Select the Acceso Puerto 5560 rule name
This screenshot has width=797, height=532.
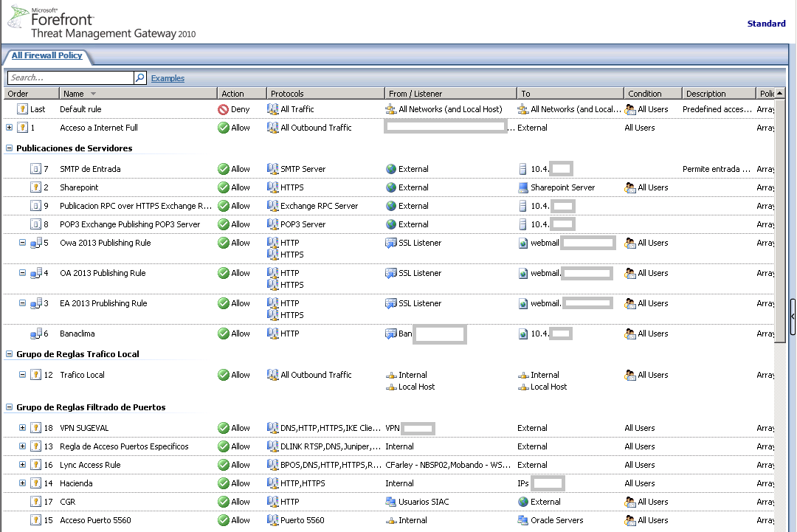pyautogui.click(x=95, y=520)
